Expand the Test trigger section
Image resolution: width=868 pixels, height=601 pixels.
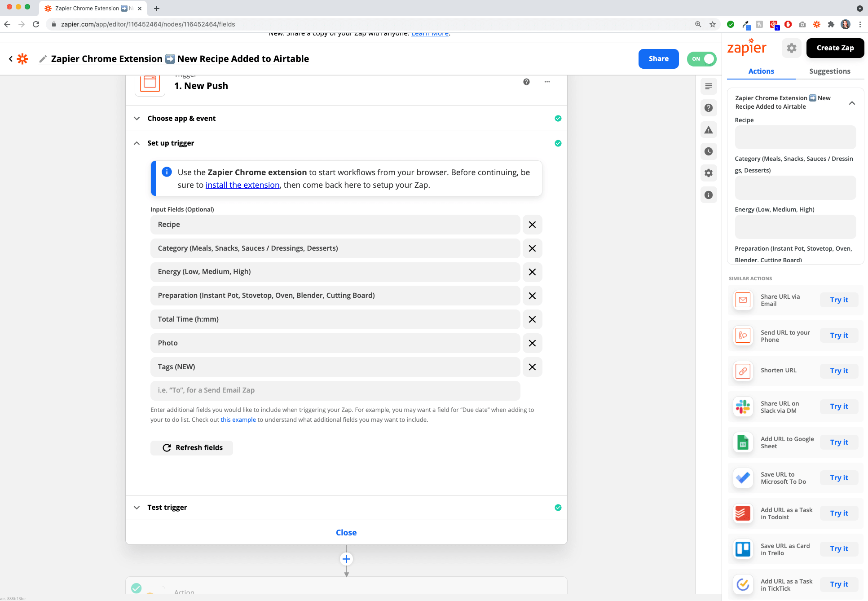pyautogui.click(x=346, y=508)
